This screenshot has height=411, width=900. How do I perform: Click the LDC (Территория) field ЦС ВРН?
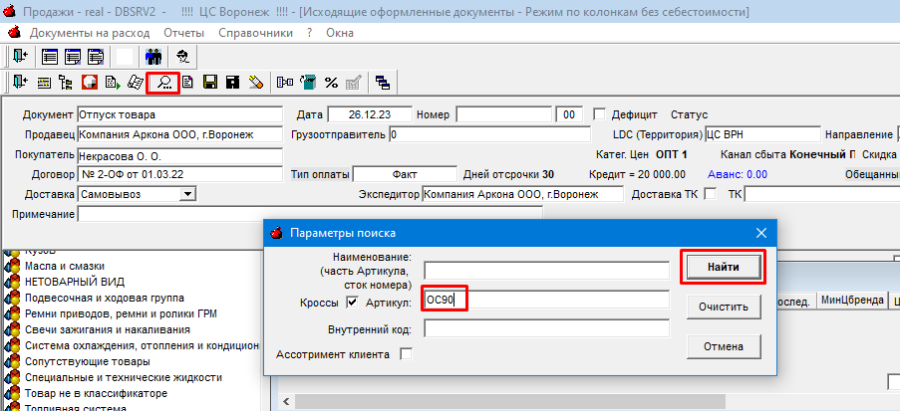(x=763, y=134)
